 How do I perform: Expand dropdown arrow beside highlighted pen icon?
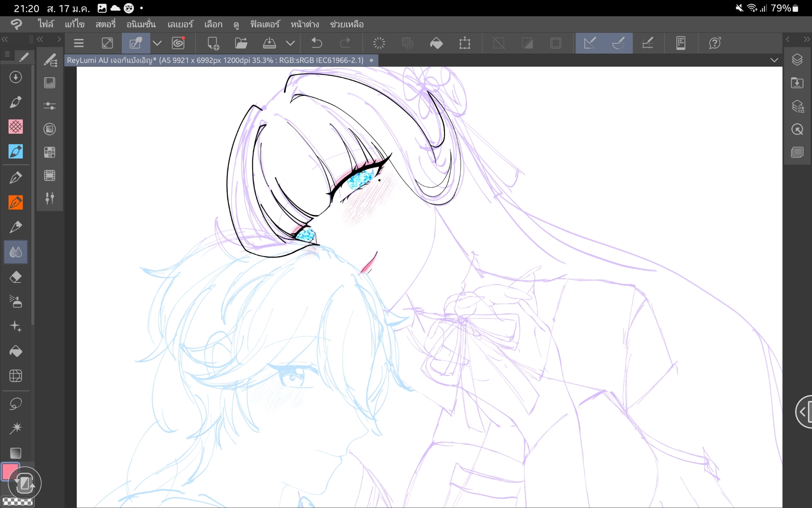pos(157,43)
